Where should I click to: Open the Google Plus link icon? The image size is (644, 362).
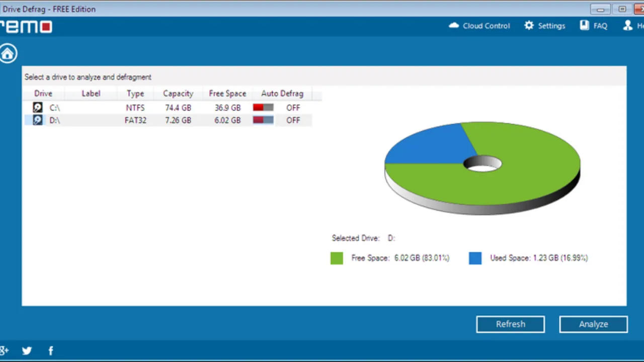tap(4, 351)
